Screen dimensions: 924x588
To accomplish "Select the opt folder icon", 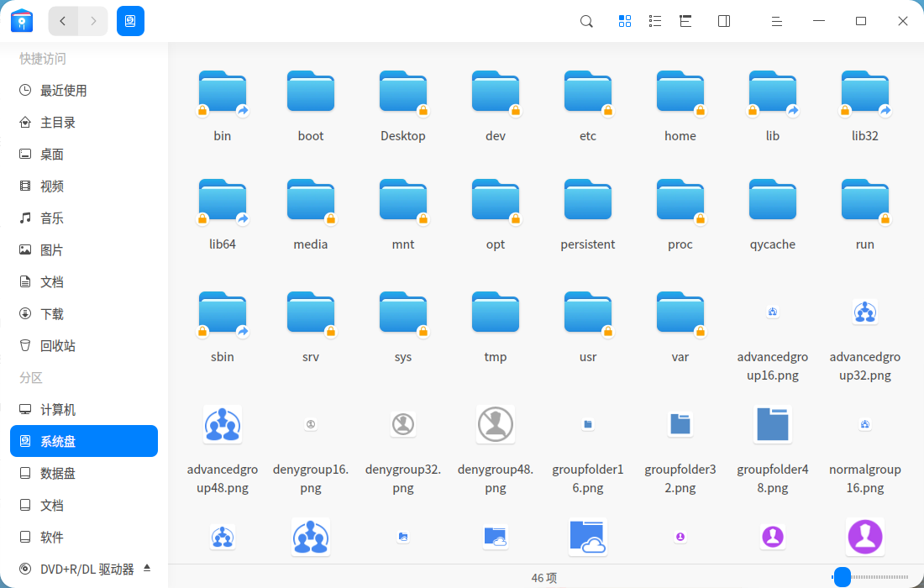I will tap(496, 202).
